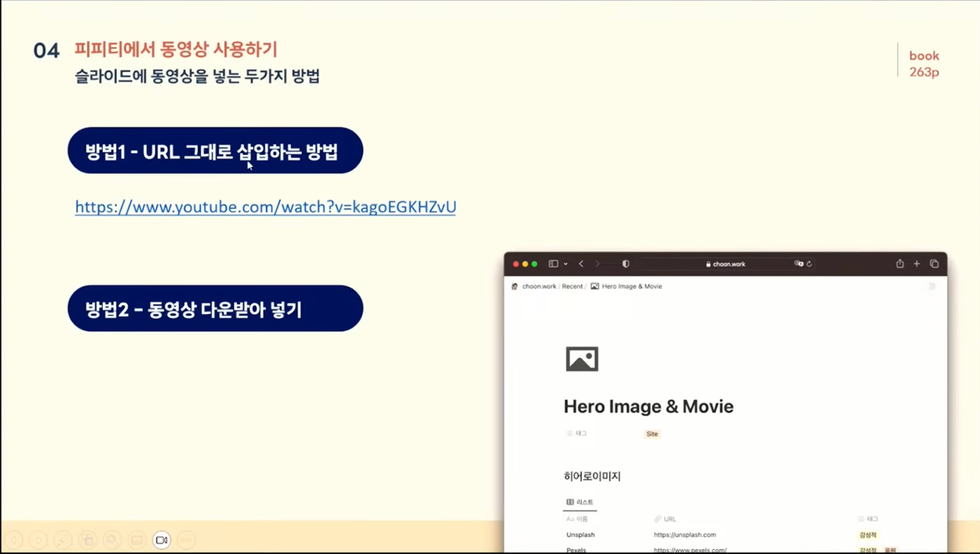
Task: Add a new tab with the plus icon
Action: pos(917,264)
